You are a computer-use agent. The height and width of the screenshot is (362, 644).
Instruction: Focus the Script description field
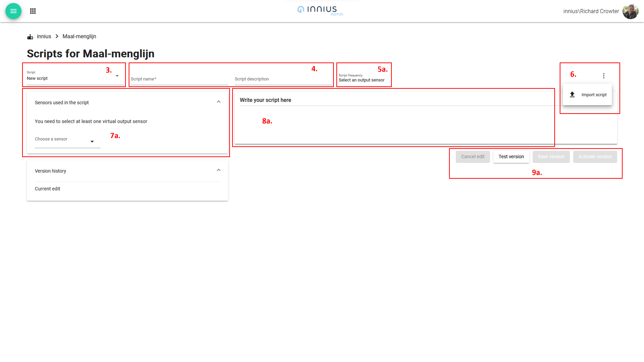coord(283,79)
